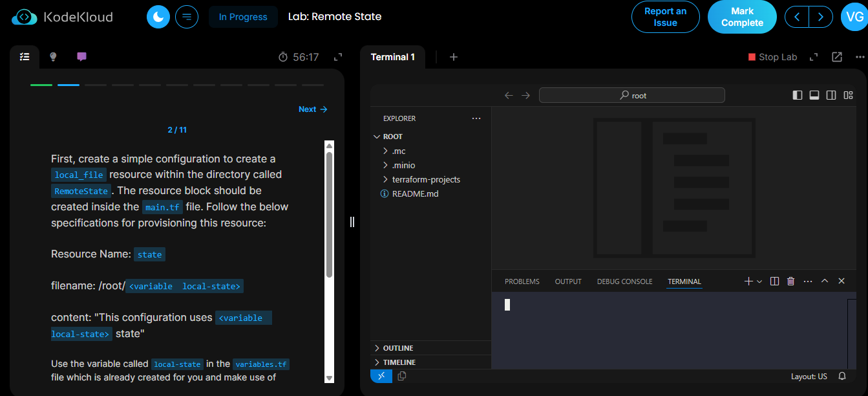
Task: Expand the .mc folder
Action: [430, 151]
